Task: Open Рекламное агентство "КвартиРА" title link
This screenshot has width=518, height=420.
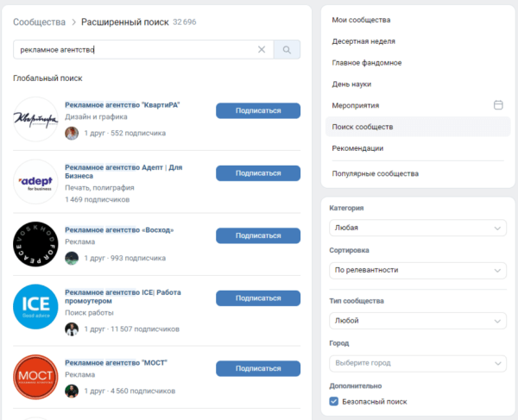Action: 123,105
